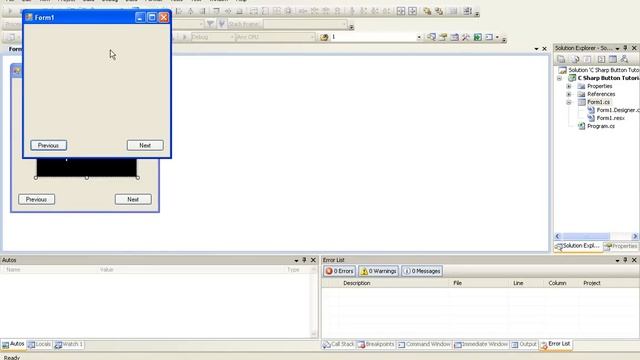
Task: Pin the Autos panel
Action: point(304,260)
